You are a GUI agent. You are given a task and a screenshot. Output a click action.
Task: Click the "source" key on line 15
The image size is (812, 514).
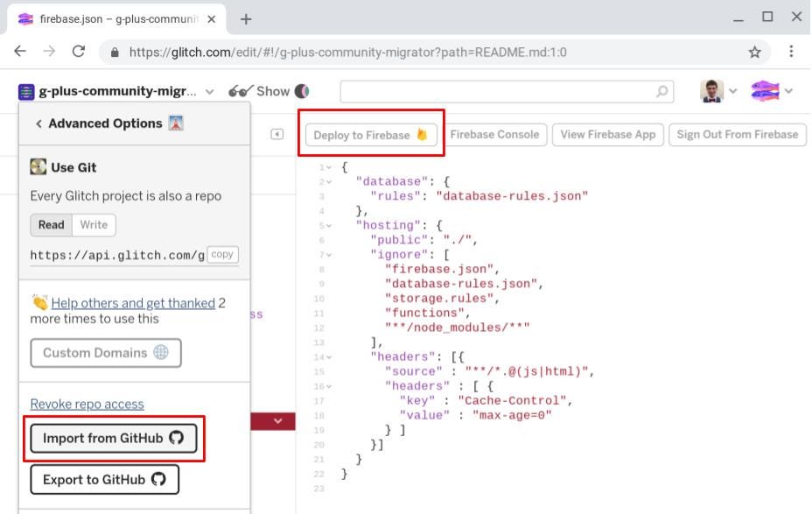[x=414, y=372]
